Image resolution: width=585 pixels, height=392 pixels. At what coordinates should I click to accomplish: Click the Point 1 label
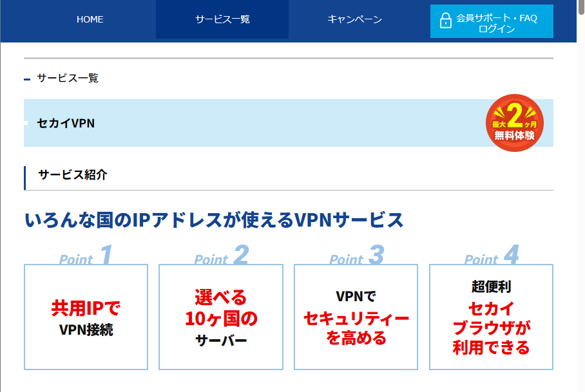pos(86,256)
